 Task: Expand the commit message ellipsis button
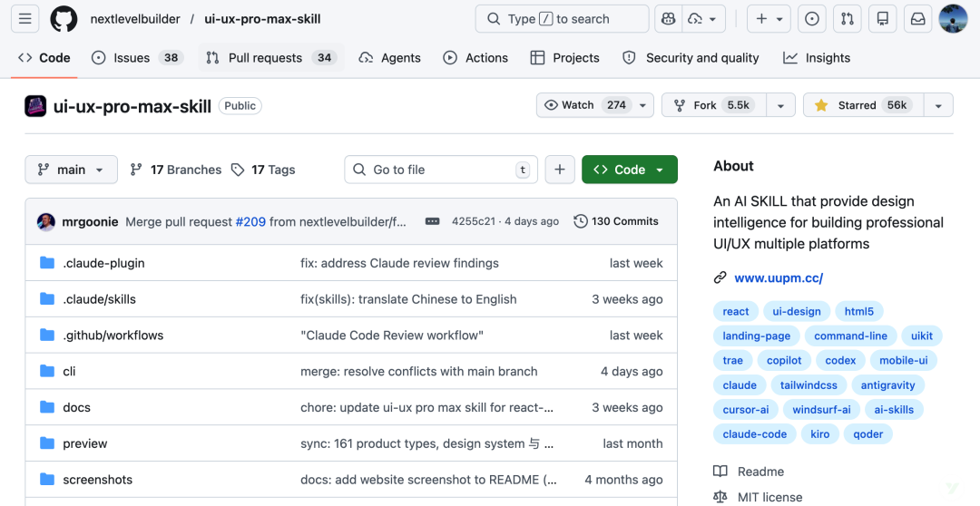pyautogui.click(x=432, y=221)
